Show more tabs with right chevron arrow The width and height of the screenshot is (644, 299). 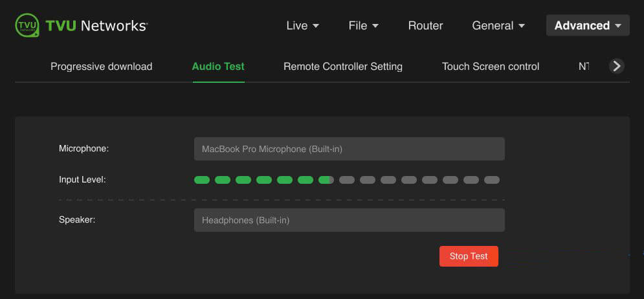(x=616, y=66)
